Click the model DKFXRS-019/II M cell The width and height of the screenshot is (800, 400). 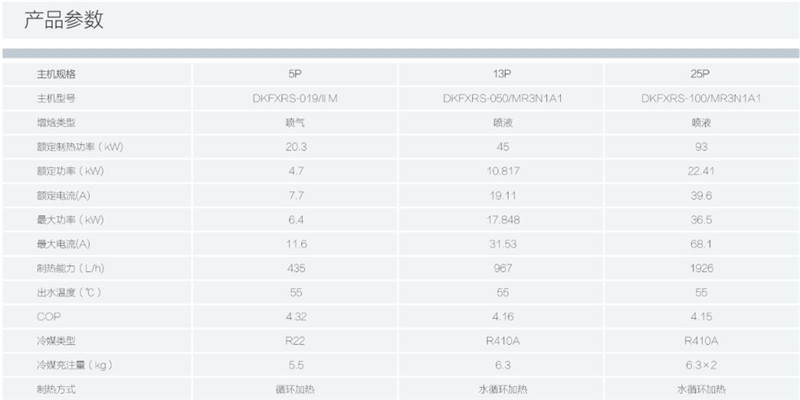tap(296, 98)
